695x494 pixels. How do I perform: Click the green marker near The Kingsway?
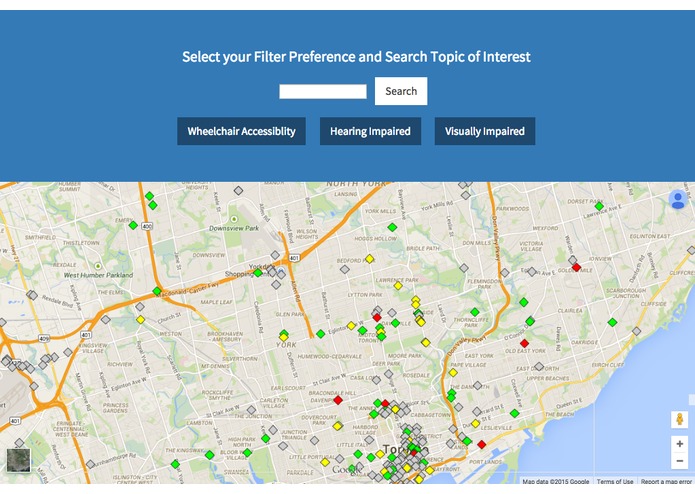(210, 455)
